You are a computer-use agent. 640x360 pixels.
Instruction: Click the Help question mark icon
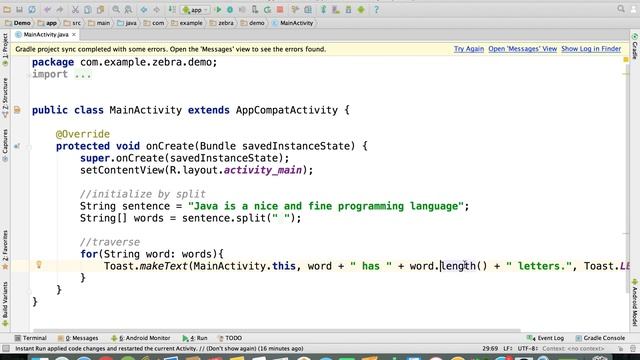click(376, 9)
